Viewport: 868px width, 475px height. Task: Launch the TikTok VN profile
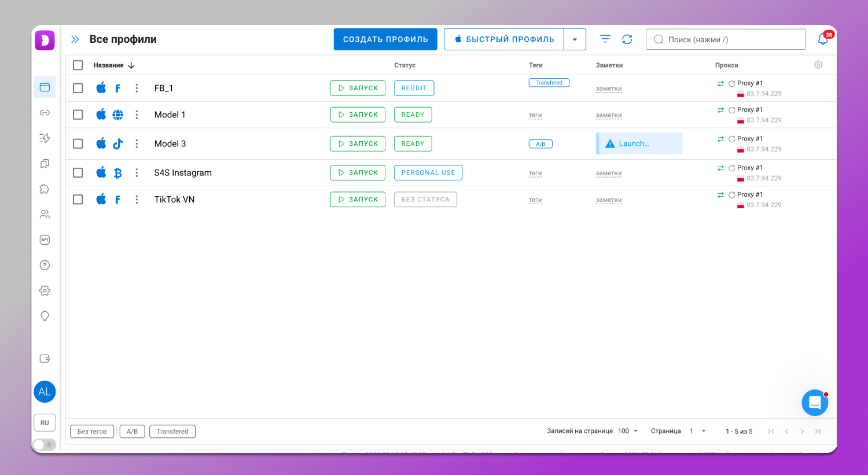point(358,200)
